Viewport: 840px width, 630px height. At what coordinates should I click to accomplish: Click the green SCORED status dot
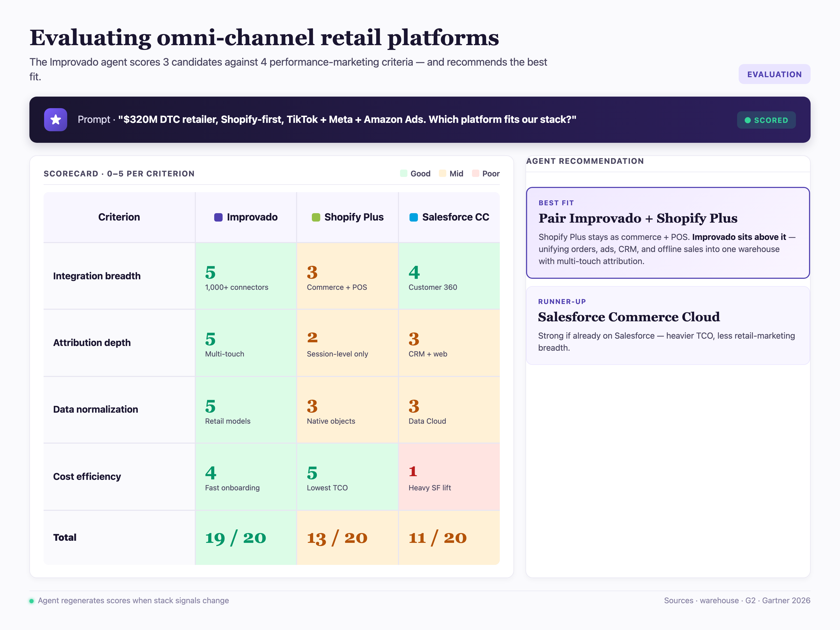tap(747, 120)
